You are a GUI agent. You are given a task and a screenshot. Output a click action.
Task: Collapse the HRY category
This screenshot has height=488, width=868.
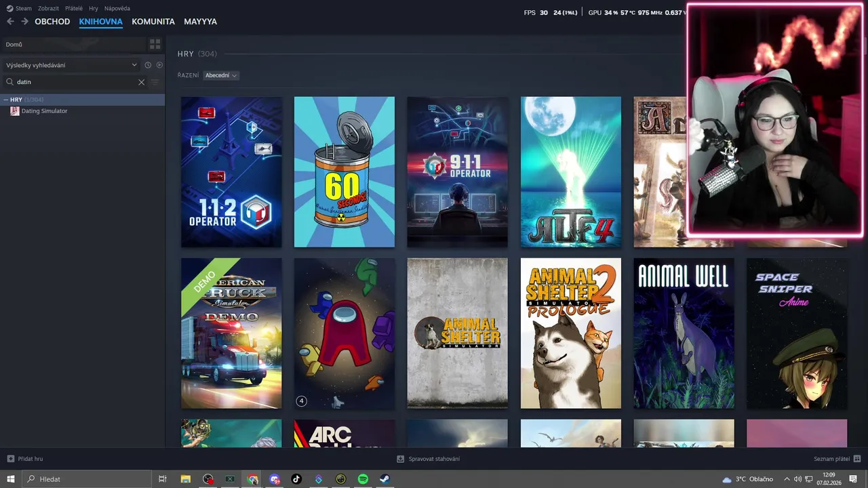click(6, 100)
